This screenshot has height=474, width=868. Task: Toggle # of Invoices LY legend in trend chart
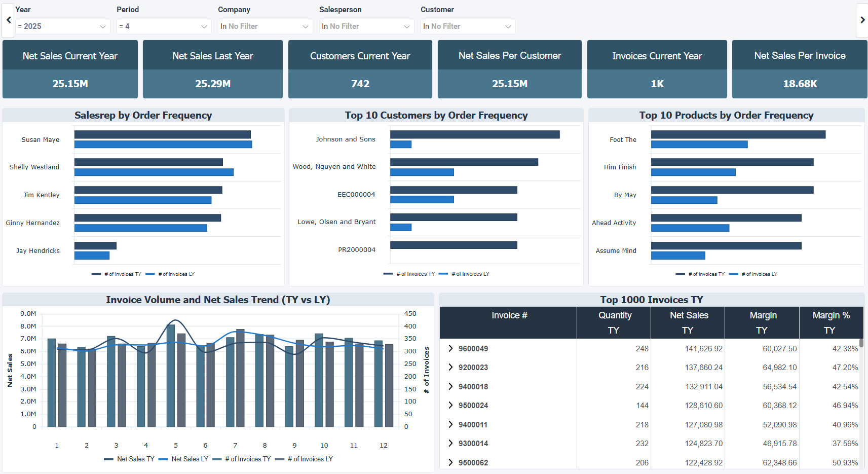click(304, 459)
